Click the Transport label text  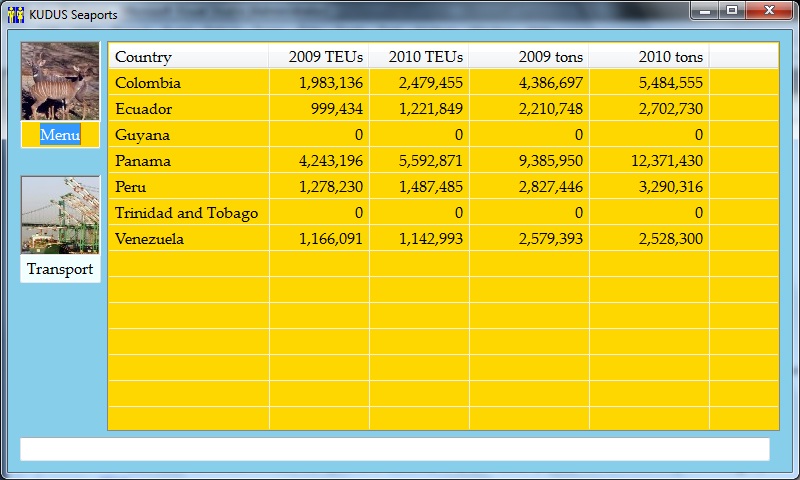tap(60, 269)
